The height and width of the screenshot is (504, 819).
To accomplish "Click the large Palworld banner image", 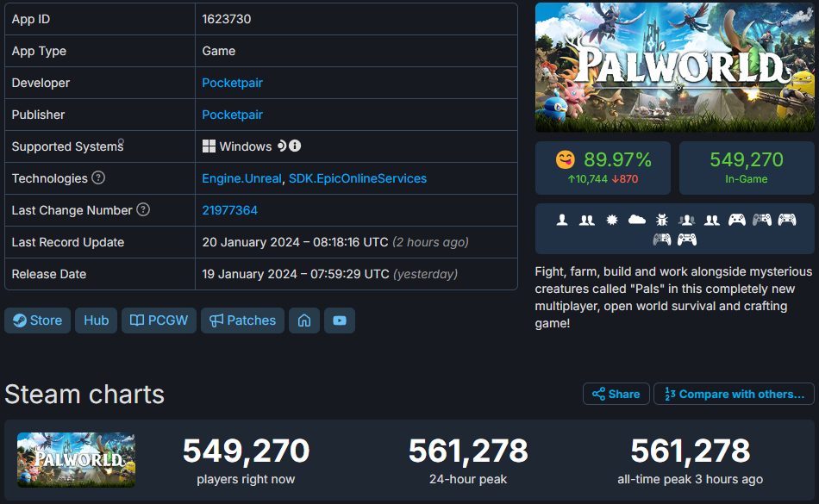I will pos(674,67).
